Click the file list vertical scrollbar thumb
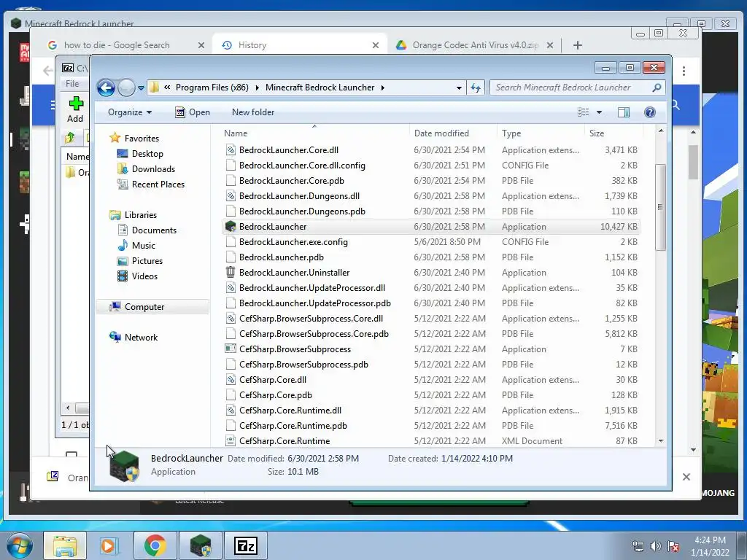The width and height of the screenshot is (747, 560). click(x=660, y=207)
